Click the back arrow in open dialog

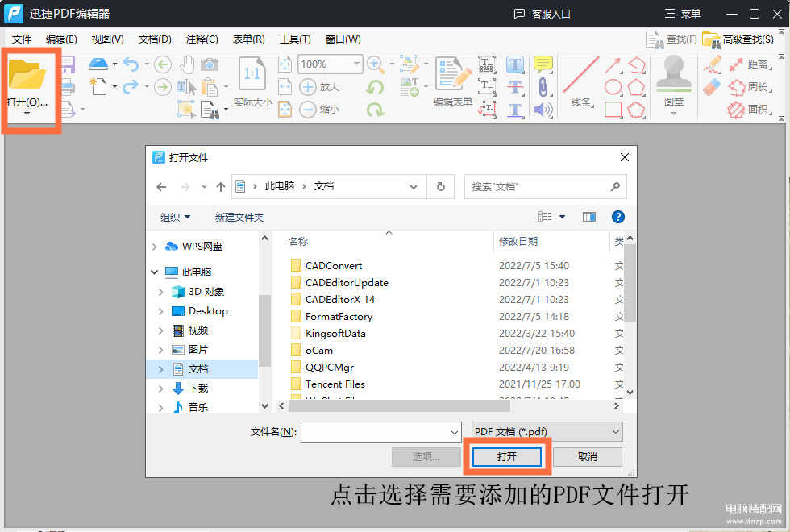coord(161,187)
